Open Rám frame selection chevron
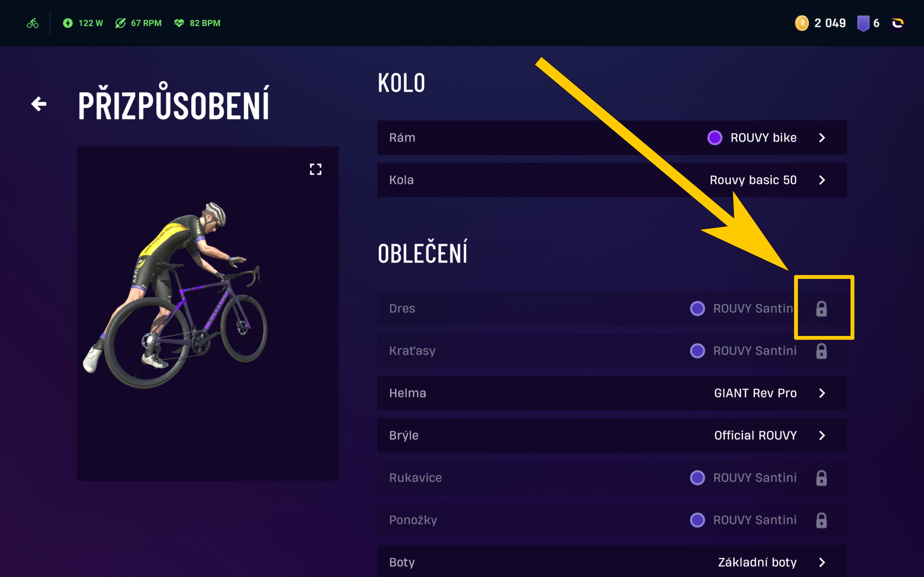The image size is (924, 577). [x=822, y=138]
